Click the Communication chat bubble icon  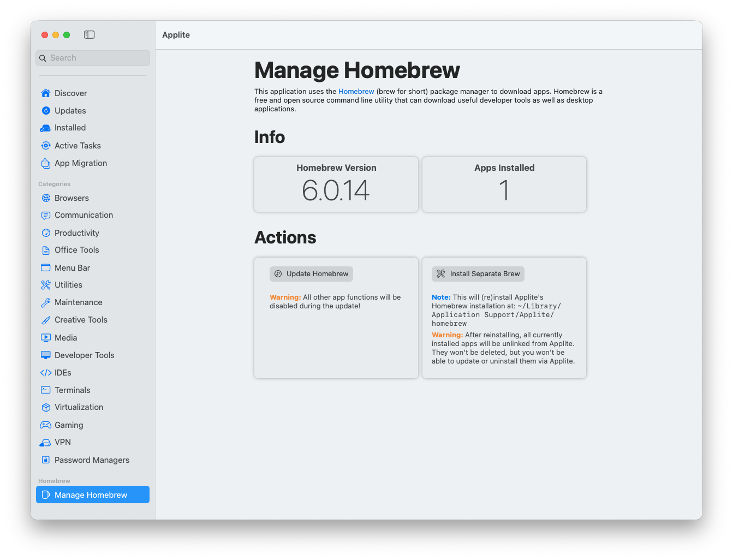pos(46,216)
